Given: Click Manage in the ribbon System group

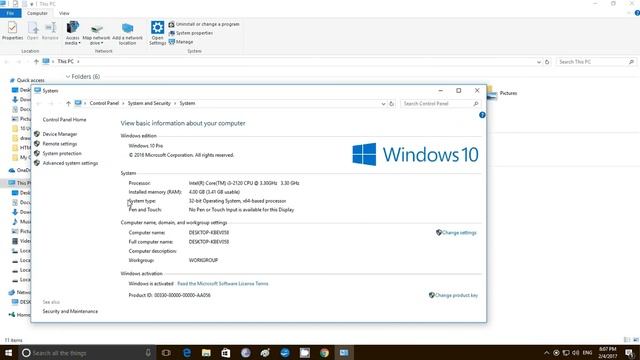Looking at the screenshot, I should [x=181, y=42].
